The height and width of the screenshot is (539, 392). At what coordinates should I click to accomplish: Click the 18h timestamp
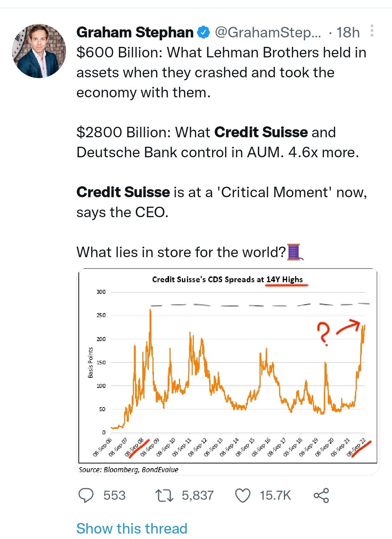point(348,33)
